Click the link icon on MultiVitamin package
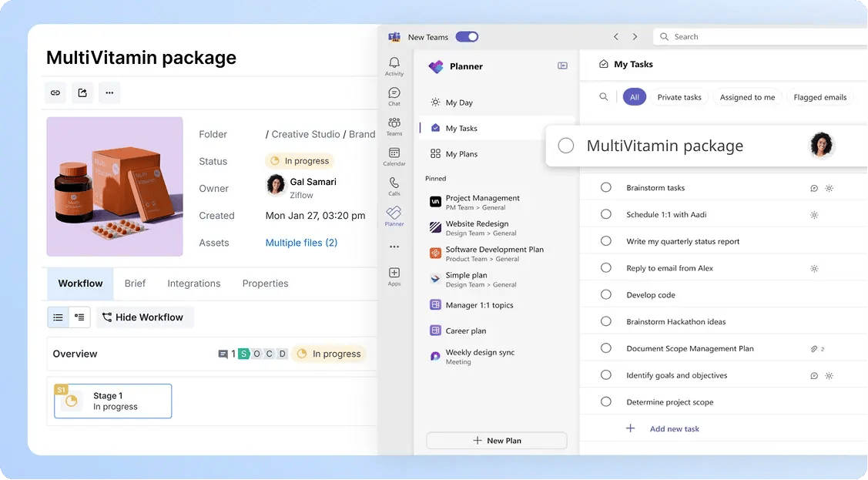Viewport: 868px width, 480px height. 55,92
